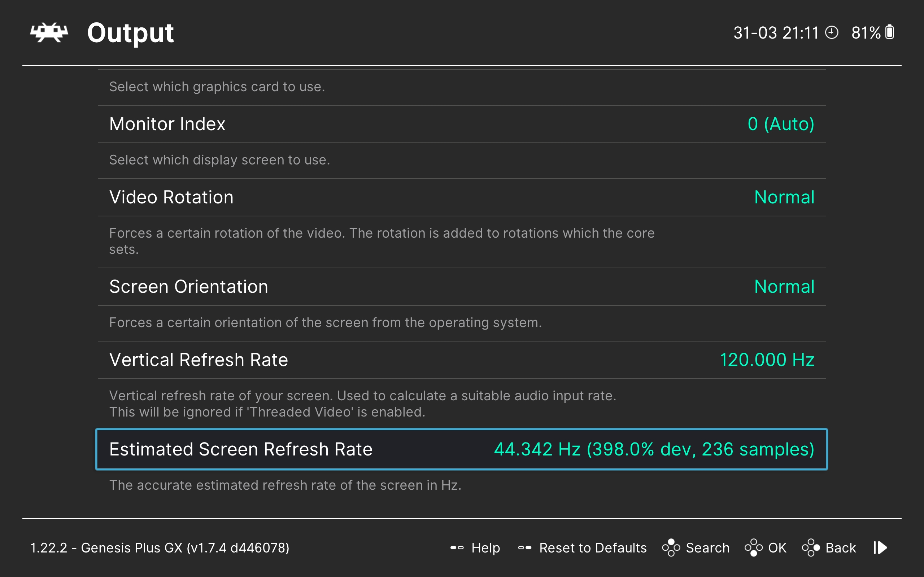Click the clock icon beside the time
This screenshot has height=577, width=924.
pyautogui.click(x=831, y=33)
